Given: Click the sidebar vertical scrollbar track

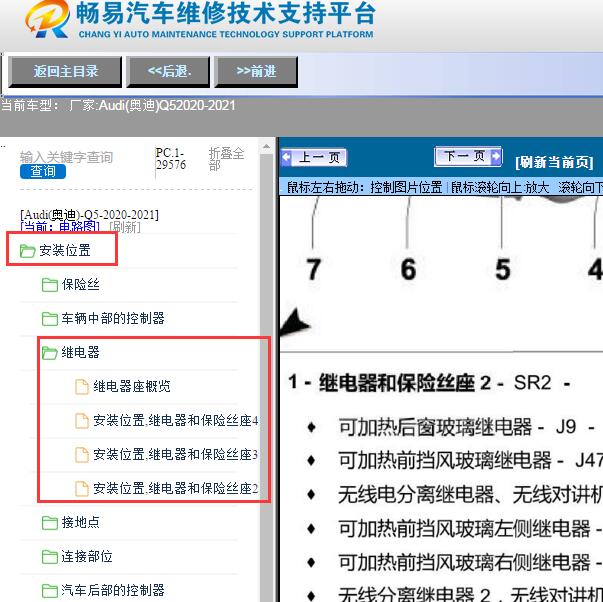Looking at the screenshot, I should 266,377.
